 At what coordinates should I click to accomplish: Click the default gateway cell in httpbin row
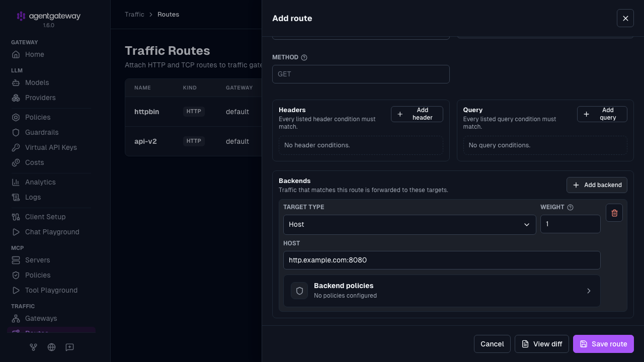pyautogui.click(x=237, y=112)
